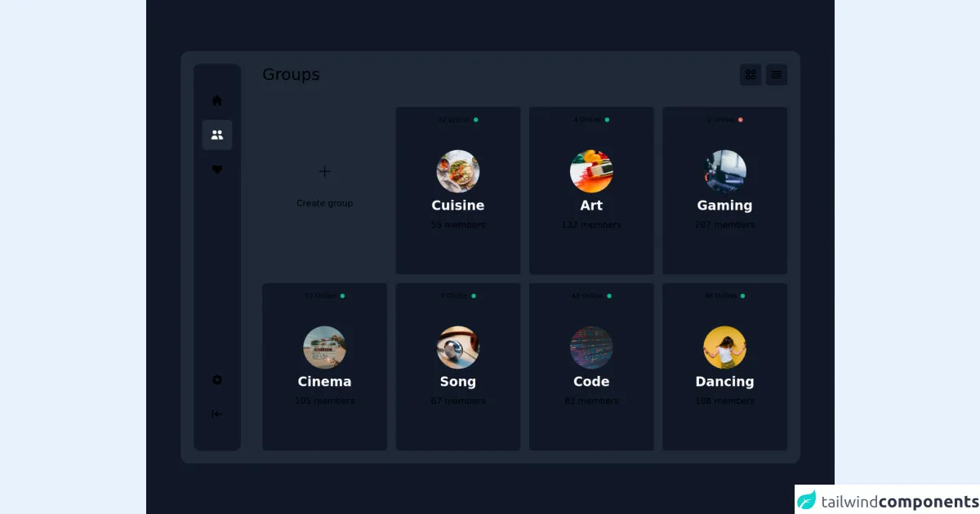Click the Art group avatar image
This screenshot has height=514, width=980.
click(x=591, y=171)
